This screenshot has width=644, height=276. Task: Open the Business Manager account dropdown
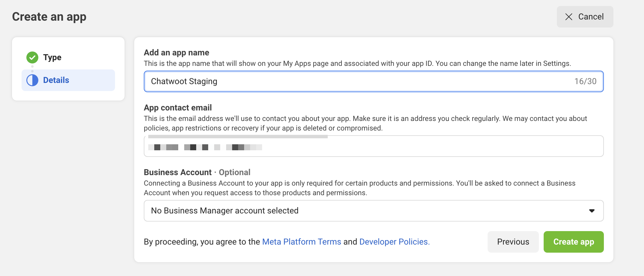click(x=374, y=211)
